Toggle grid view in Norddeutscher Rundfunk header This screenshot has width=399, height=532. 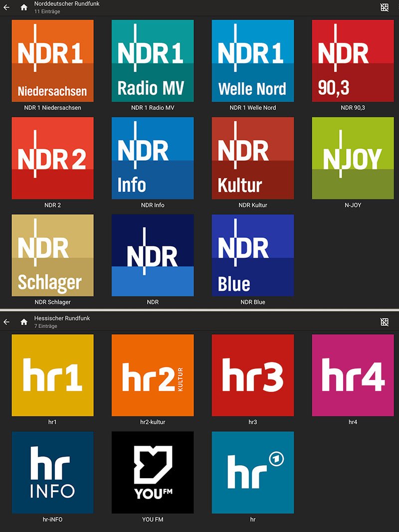(384, 7)
